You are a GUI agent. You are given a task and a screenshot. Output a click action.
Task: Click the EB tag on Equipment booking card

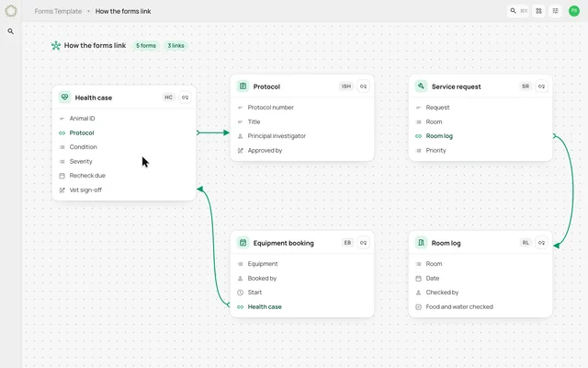[x=347, y=243]
